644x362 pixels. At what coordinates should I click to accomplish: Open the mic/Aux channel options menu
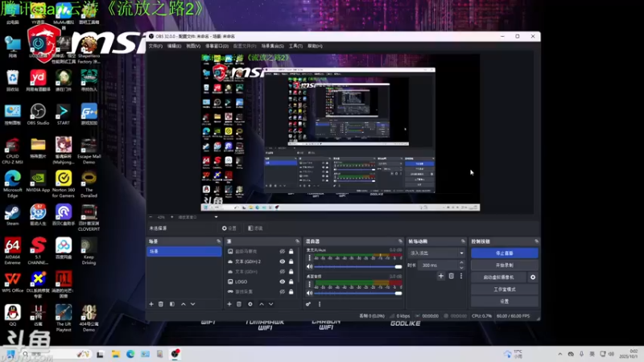coord(310,258)
